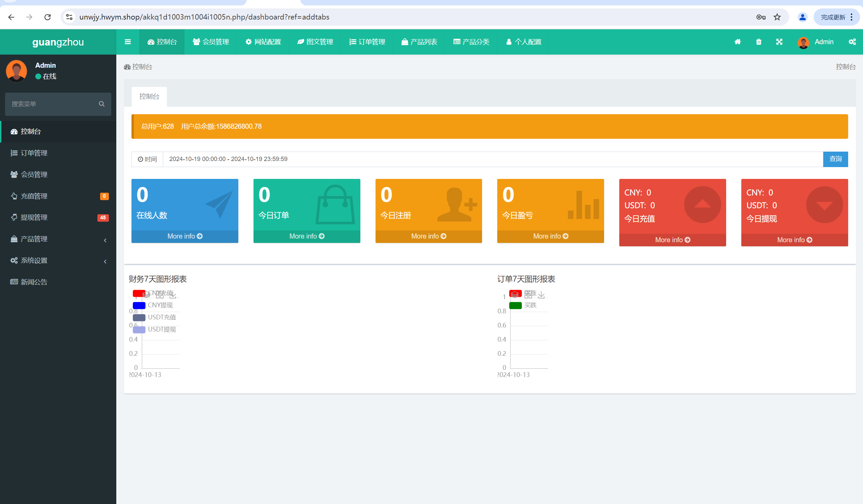The image size is (863, 504).
Task: Click More info on 今日充值 card
Action: 672,240
